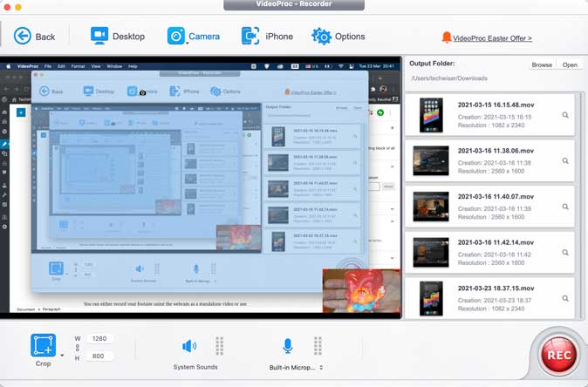Choose iPhone recording mode

tap(267, 37)
